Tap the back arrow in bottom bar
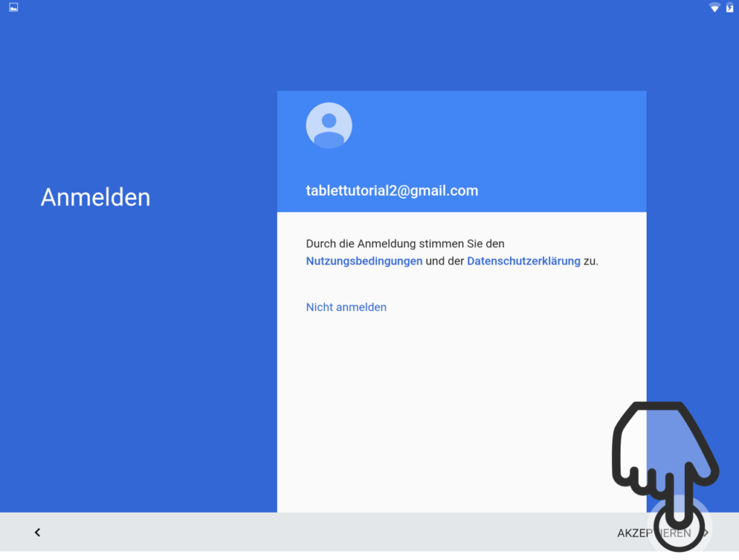This screenshot has height=560, width=739. 38,532
